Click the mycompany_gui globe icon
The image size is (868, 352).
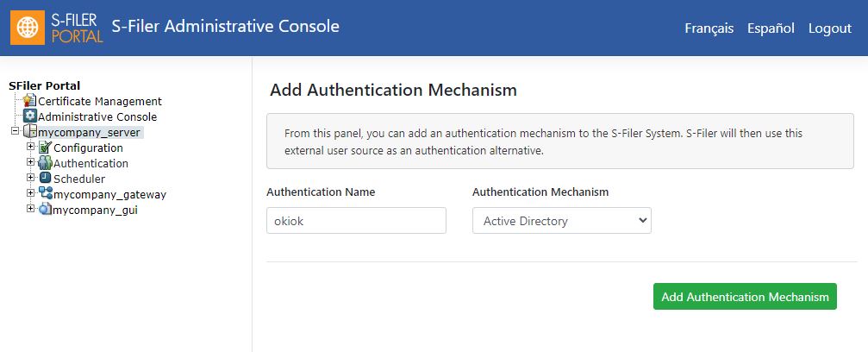[x=45, y=210]
